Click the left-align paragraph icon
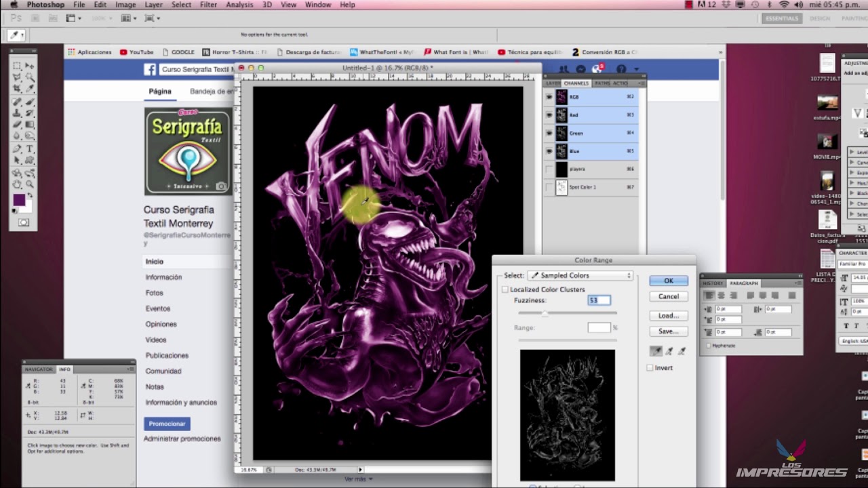868x488 pixels. (709, 296)
